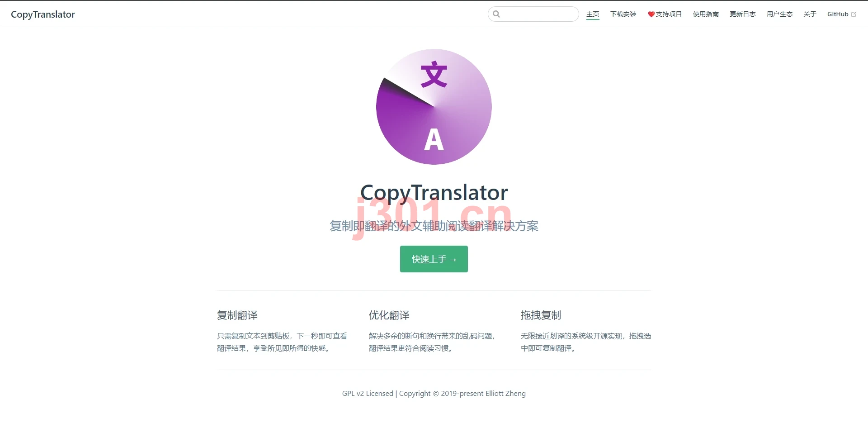Click the 拖拽复制 feature heading
Viewport: 868px width, 428px height.
541,315
